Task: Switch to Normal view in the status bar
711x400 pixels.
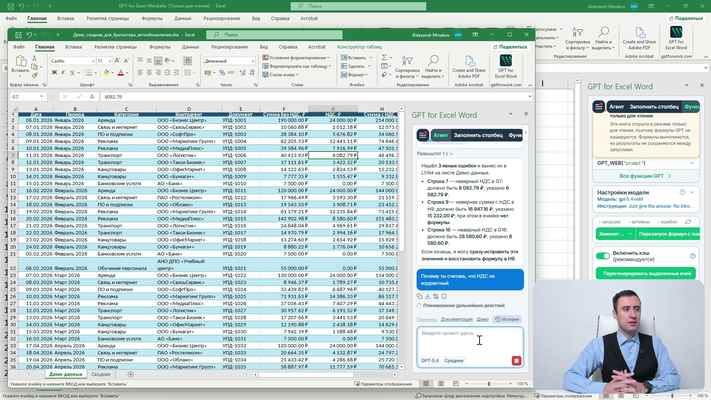Action: point(425,384)
